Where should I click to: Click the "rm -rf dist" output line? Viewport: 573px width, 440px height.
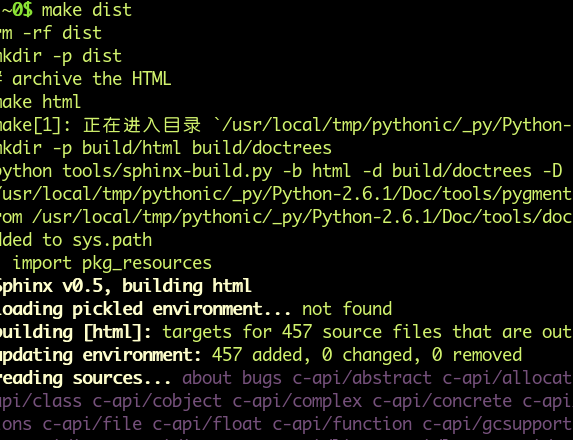[x=50, y=33]
